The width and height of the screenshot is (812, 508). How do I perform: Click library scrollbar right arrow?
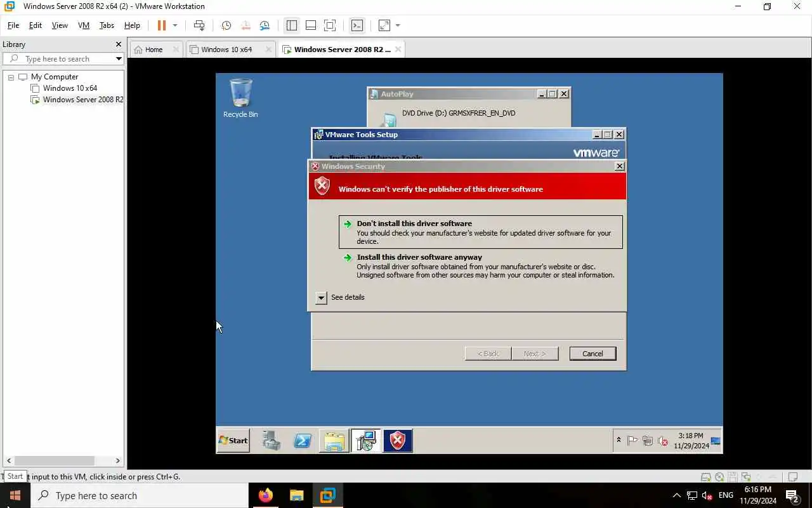click(x=117, y=461)
